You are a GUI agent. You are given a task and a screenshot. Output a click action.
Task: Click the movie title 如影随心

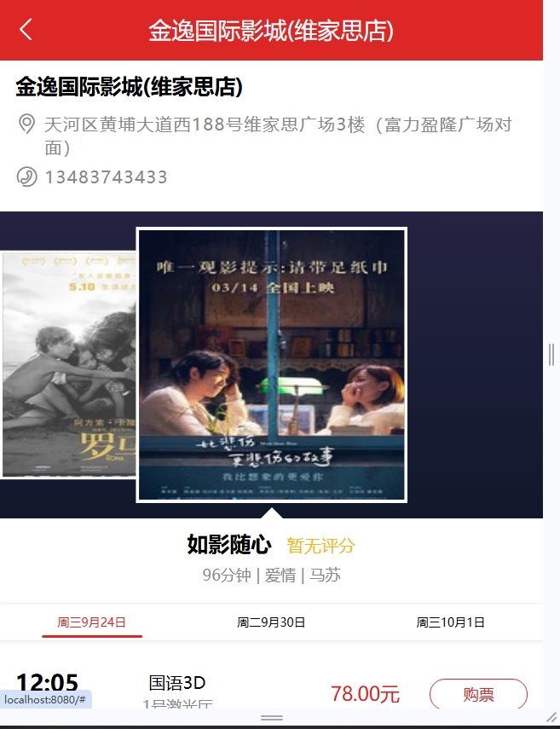pos(229,545)
